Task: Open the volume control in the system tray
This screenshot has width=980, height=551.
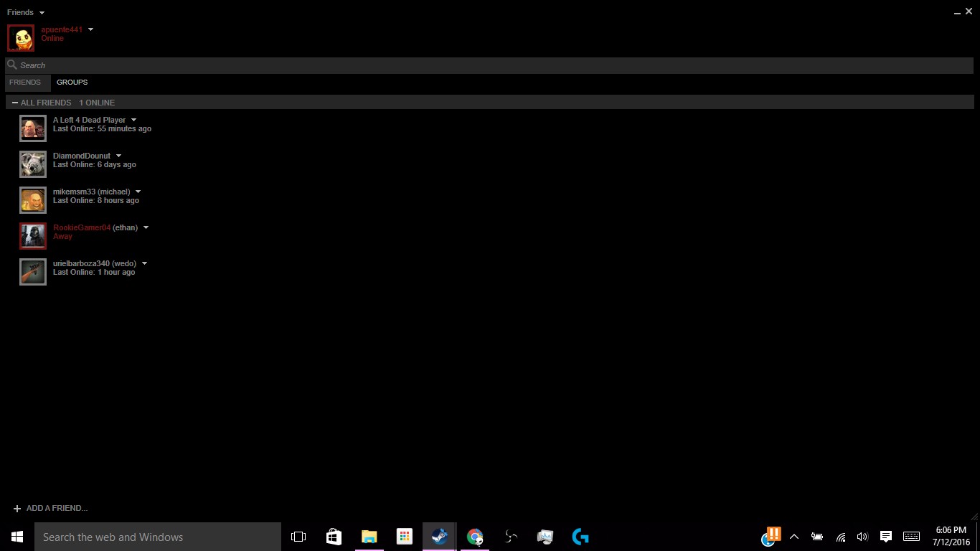Action: 862,536
